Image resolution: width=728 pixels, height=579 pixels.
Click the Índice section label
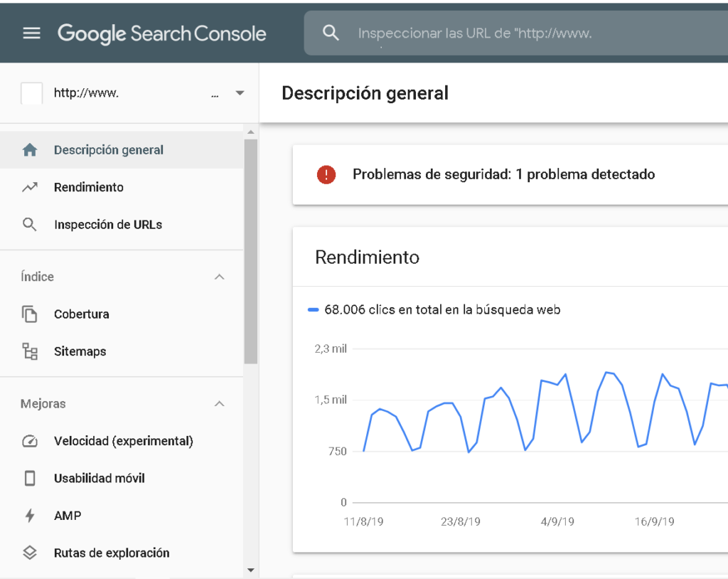pos(37,277)
